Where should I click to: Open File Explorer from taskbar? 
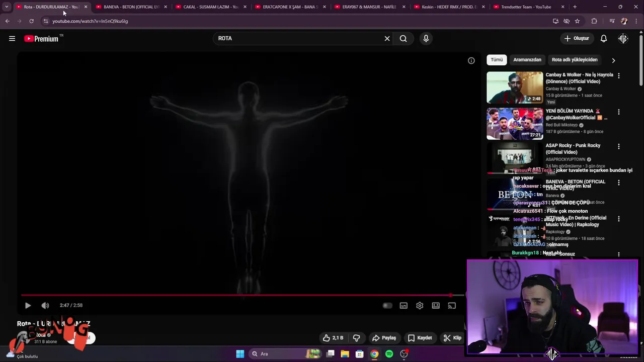pos(345,354)
